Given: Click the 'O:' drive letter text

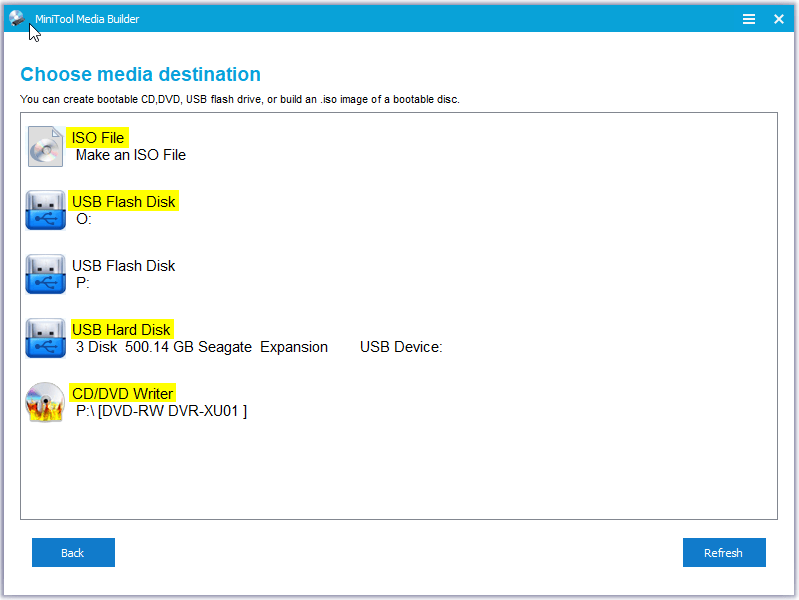Looking at the screenshot, I should tap(84, 219).
